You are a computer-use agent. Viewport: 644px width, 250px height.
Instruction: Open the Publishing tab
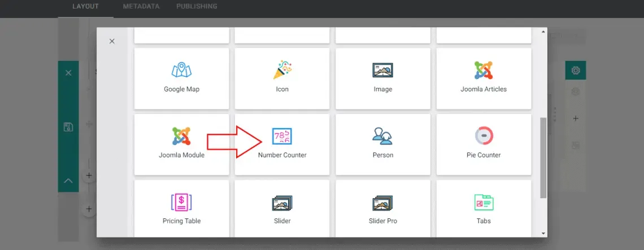197,7
